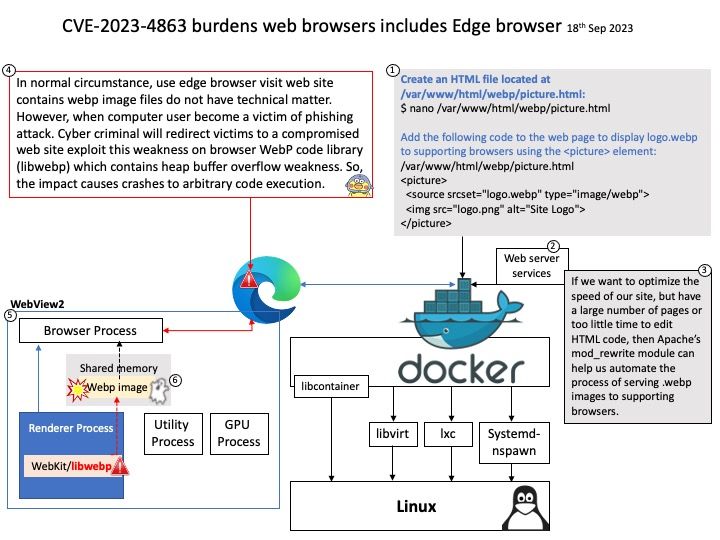Click the 'In normal circumstance' paragraph

tap(190, 133)
